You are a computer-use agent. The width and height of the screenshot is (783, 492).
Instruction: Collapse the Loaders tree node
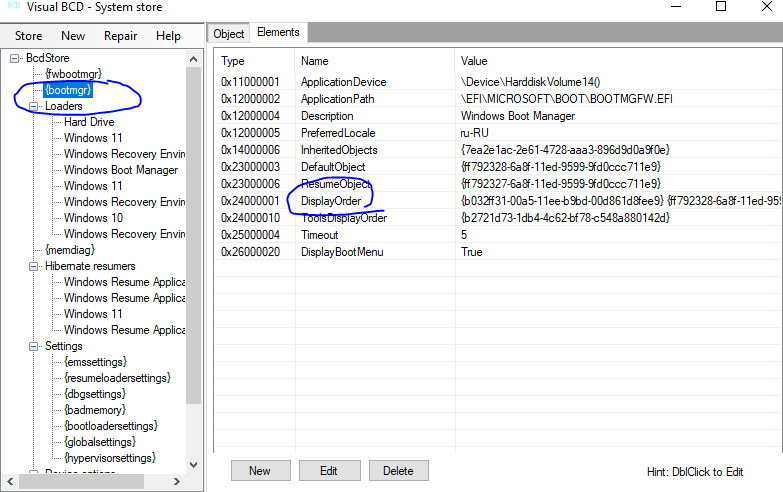click(33, 106)
